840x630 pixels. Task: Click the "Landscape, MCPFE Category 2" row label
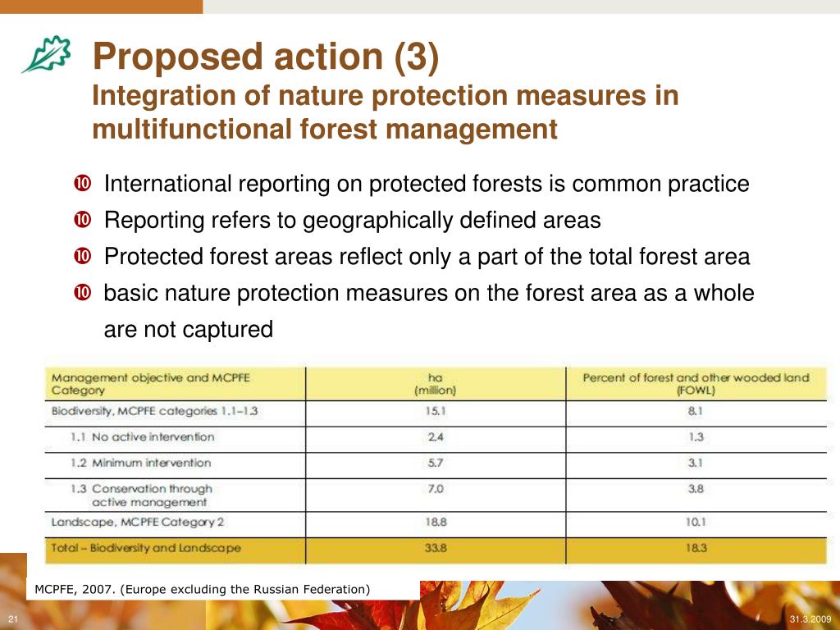(138, 523)
